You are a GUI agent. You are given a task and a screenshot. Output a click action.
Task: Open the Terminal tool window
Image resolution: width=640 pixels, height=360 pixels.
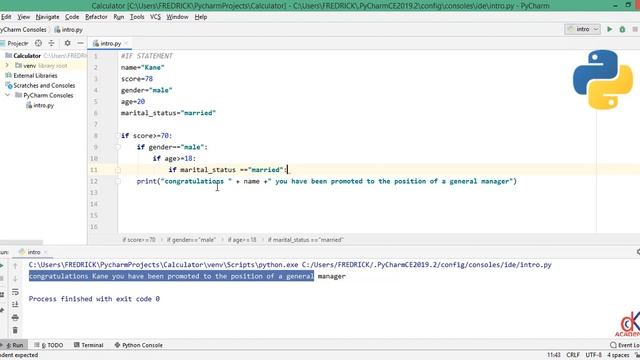(89, 345)
